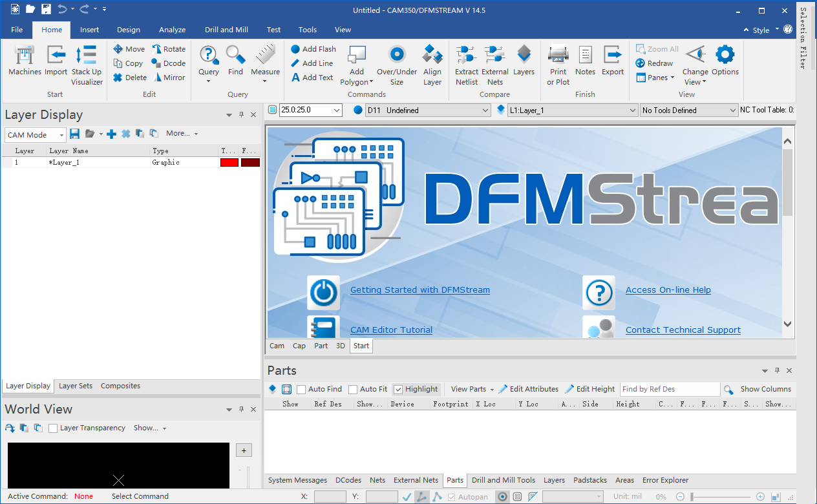The image size is (817, 504).
Task: Toggle the Layer Transparency checkbox
Action: [53, 428]
